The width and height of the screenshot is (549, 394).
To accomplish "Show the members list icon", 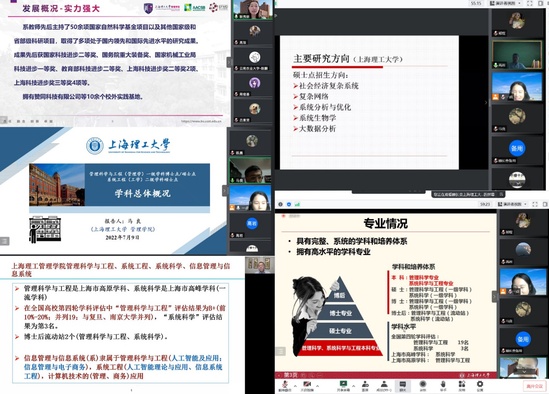I will click(x=384, y=385).
